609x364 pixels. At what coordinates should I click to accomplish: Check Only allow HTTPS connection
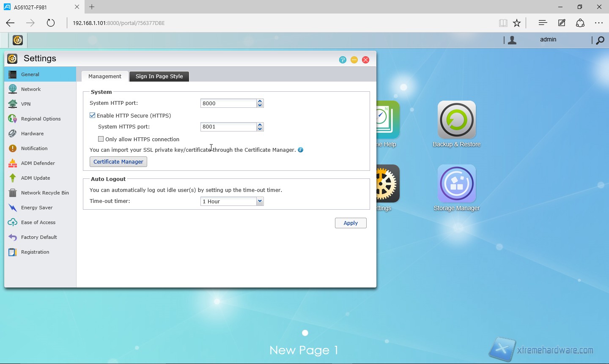(x=101, y=139)
